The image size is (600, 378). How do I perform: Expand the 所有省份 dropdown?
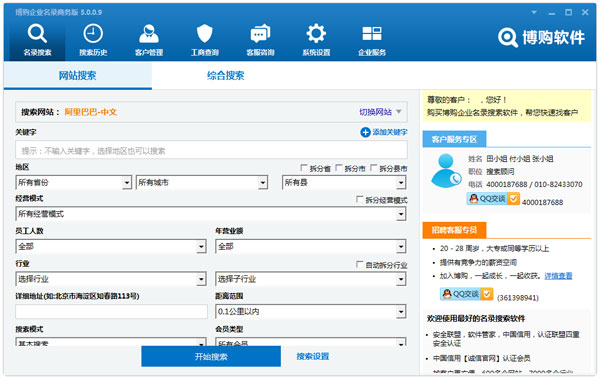[127, 183]
